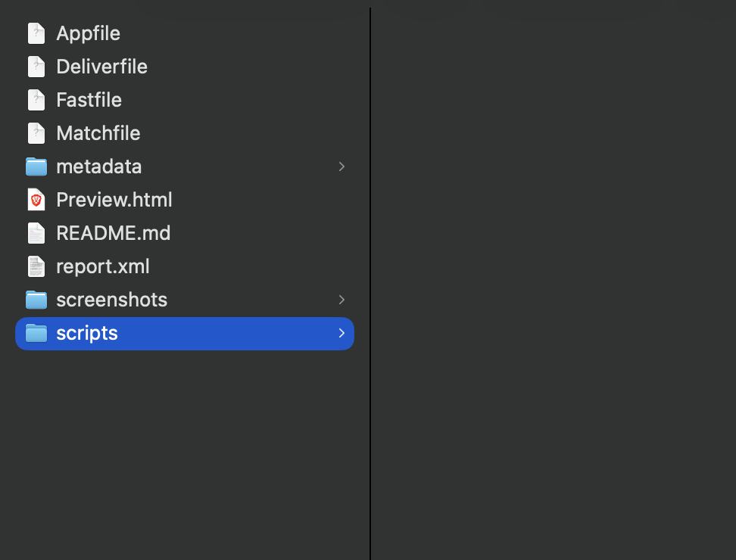Image resolution: width=736 pixels, height=560 pixels.
Task: Click the empty right column pane
Action: point(553,280)
